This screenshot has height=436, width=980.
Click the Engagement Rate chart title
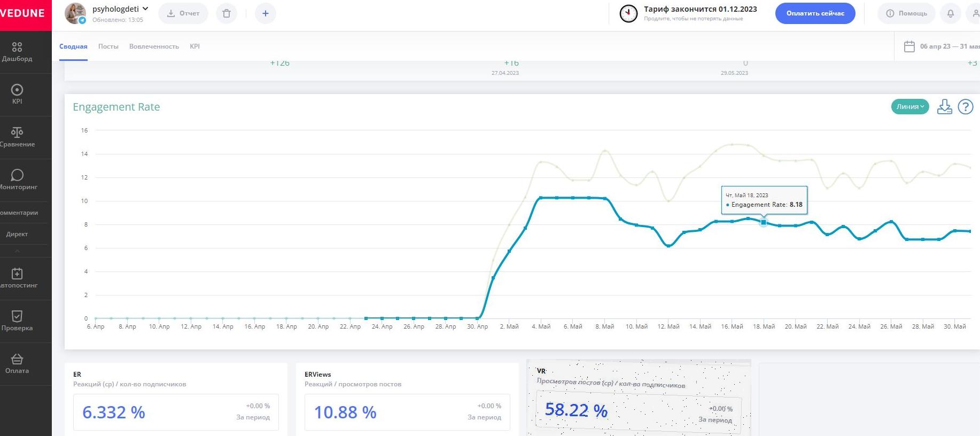click(x=116, y=107)
